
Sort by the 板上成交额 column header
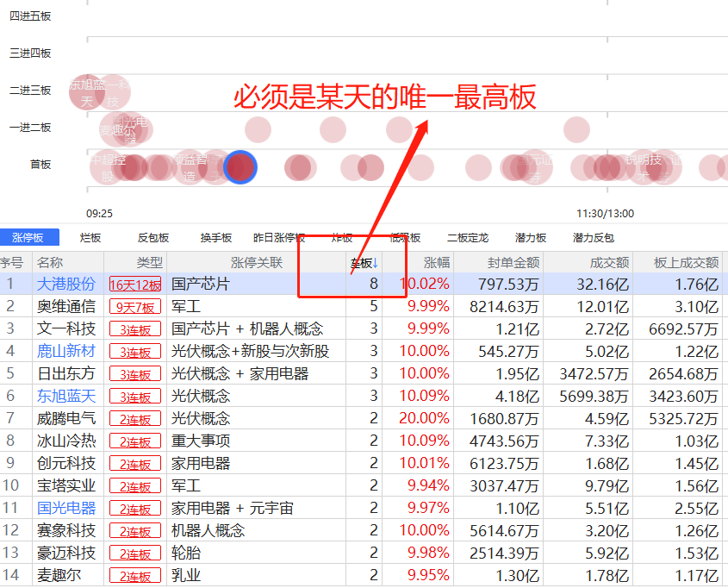pyautogui.click(x=686, y=262)
